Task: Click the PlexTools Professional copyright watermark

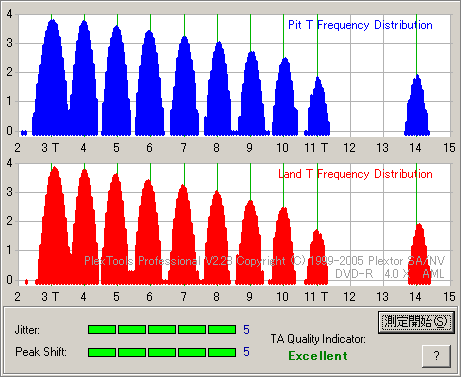Action: [264, 261]
